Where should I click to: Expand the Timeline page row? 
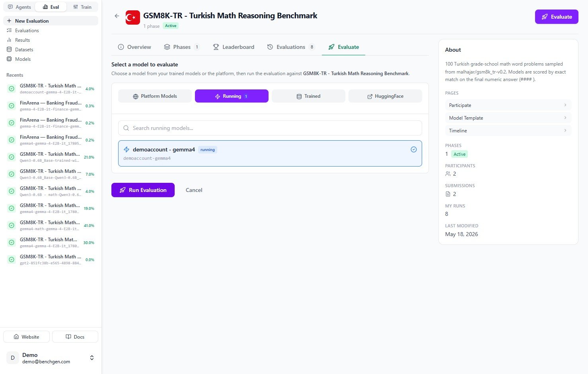[x=508, y=131]
